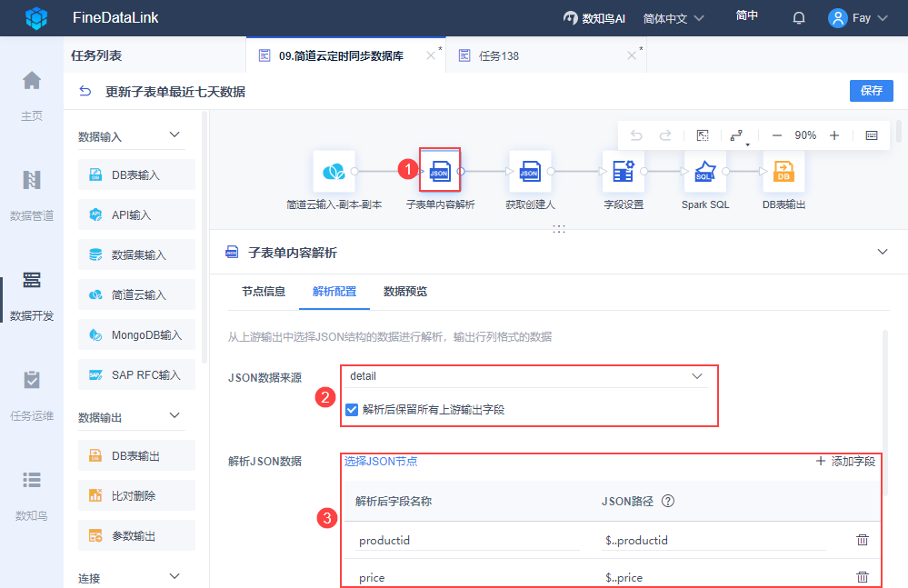Open the 数知鸟 sidebar icon
The image size is (908, 588).
[x=32, y=480]
